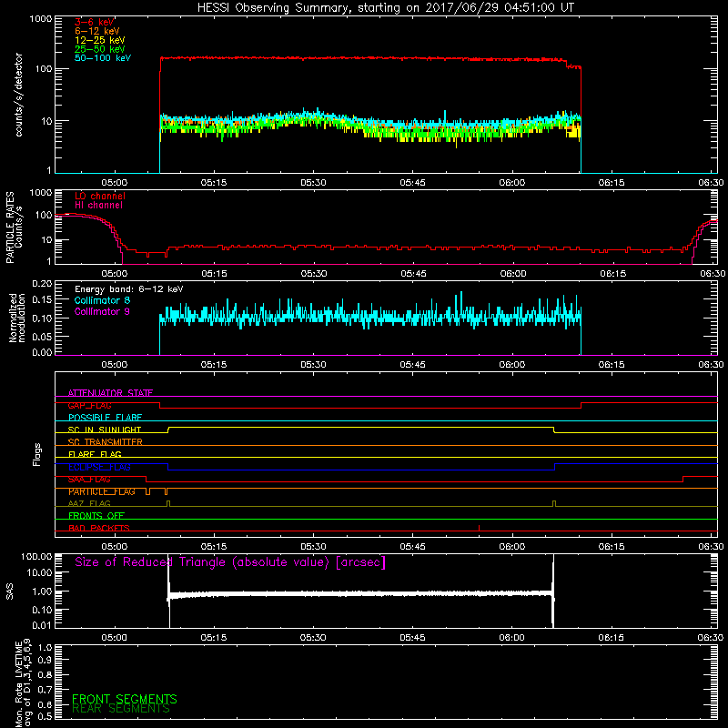Image resolution: width=728 pixels, height=728 pixels.
Task: Select the green 25-50 keV legend label
Action: coord(99,49)
